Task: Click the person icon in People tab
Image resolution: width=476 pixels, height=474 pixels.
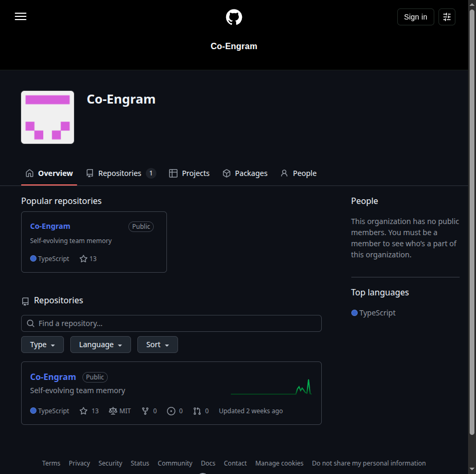Action: click(284, 173)
